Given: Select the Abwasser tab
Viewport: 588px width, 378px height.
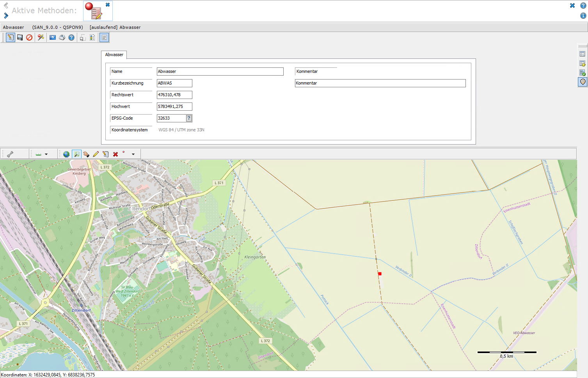Looking at the screenshot, I should pyautogui.click(x=114, y=55).
